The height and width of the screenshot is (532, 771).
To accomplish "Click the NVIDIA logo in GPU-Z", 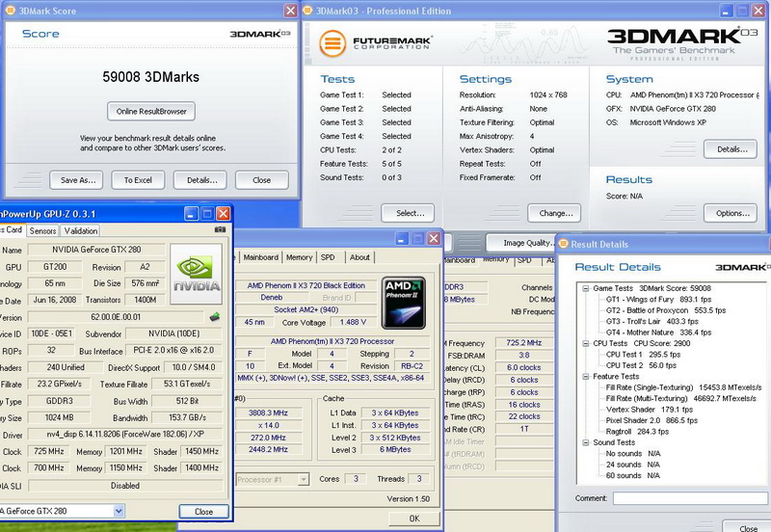I will [197, 274].
